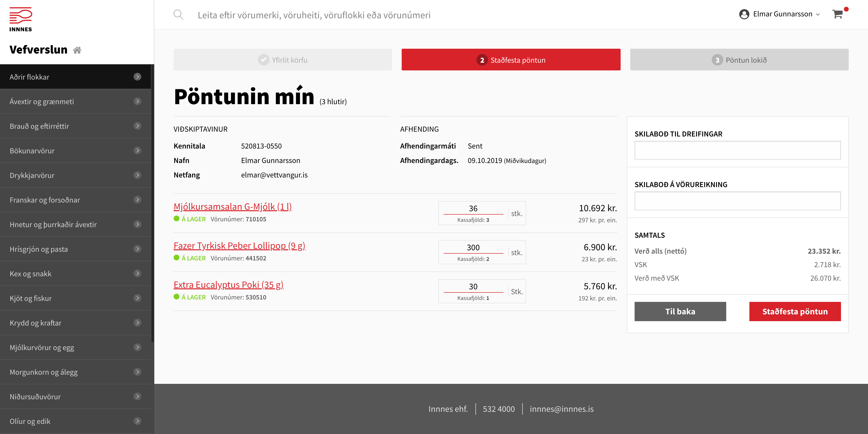868x434 pixels.
Task: Click Innes ehf. footer text
Action: (448, 409)
